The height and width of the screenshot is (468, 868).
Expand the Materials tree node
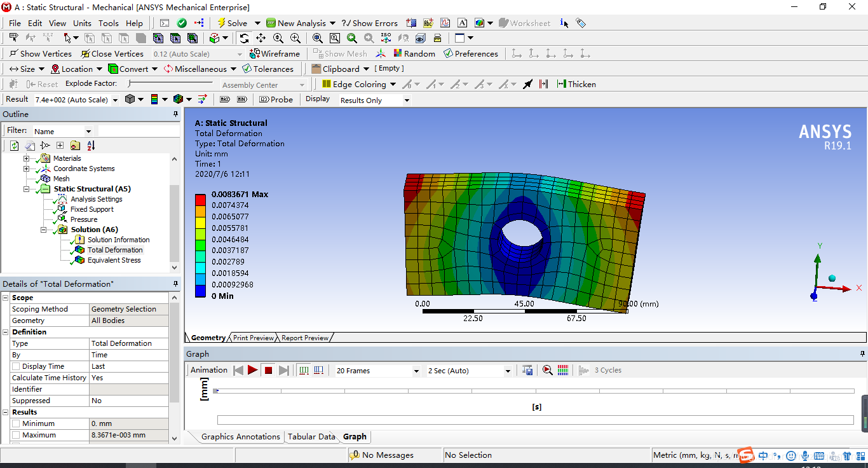26,158
